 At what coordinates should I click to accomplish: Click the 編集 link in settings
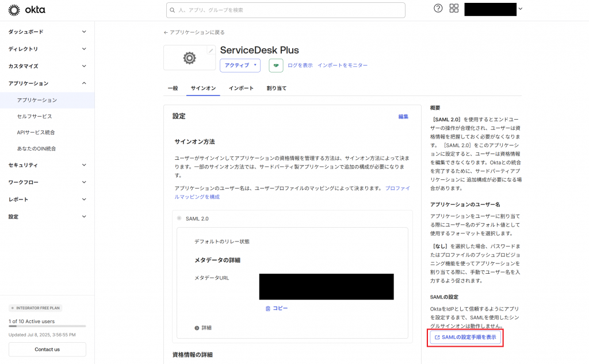(403, 117)
